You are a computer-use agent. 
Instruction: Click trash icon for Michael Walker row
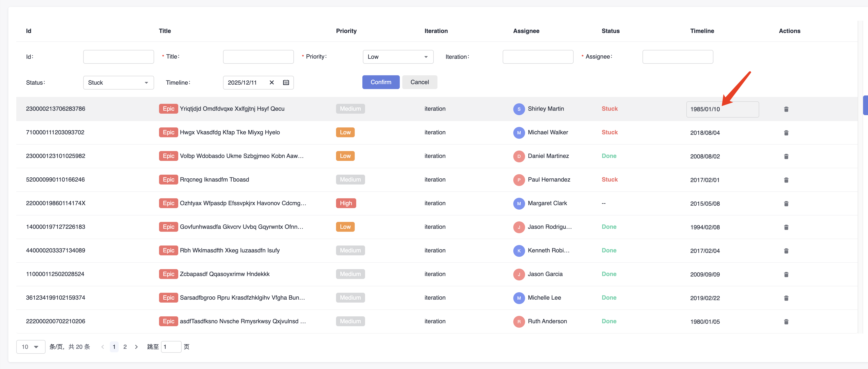coord(786,133)
